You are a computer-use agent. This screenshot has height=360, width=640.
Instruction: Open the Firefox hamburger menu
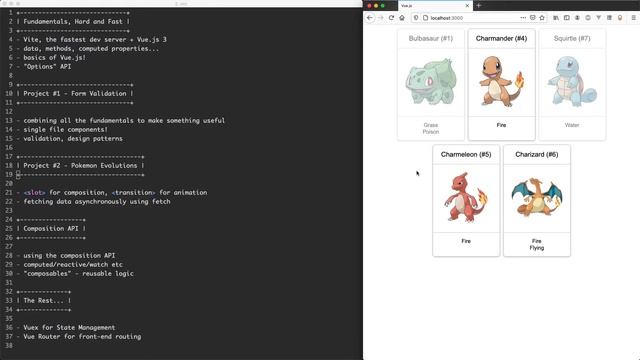633,18
